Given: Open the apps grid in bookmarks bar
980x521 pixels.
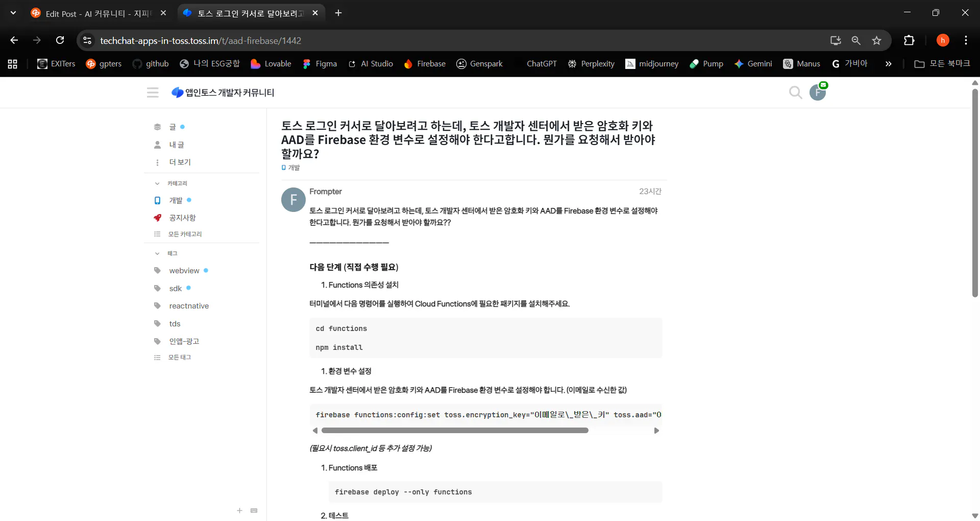Looking at the screenshot, I should pos(13,64).
